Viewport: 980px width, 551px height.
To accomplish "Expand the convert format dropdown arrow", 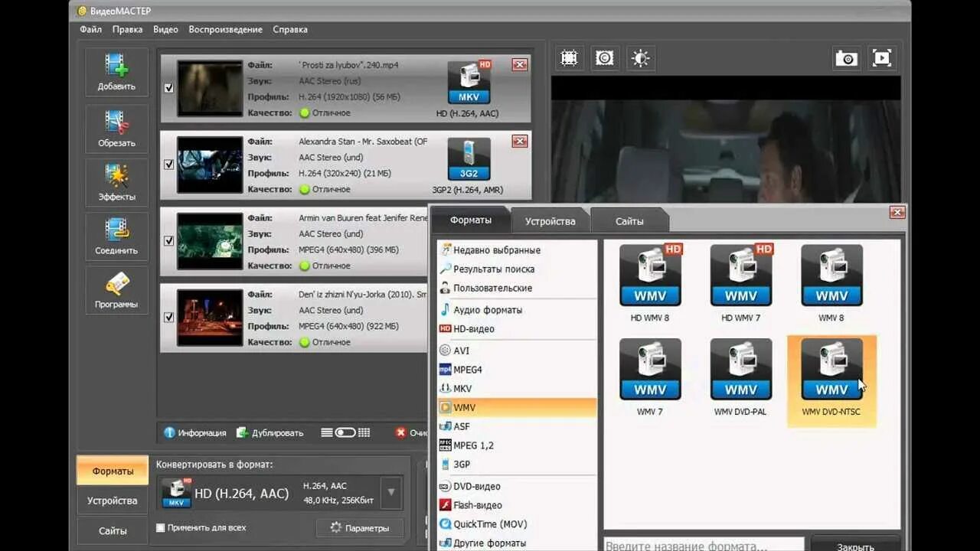I will 391,493.
